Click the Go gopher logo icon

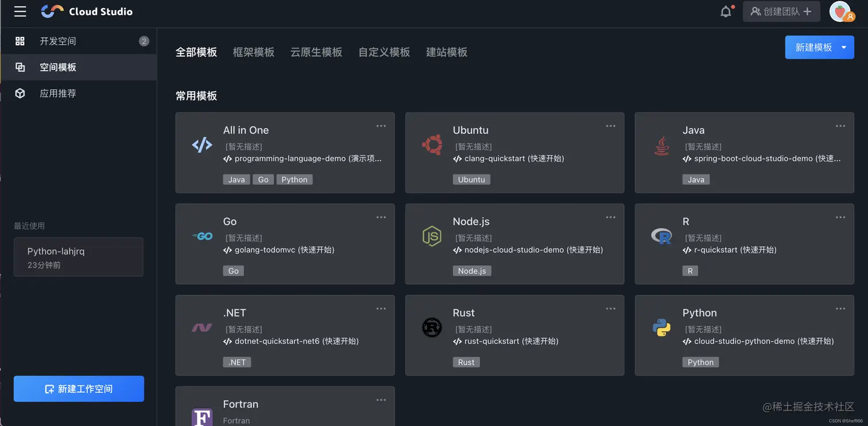(x=202, y=236)
